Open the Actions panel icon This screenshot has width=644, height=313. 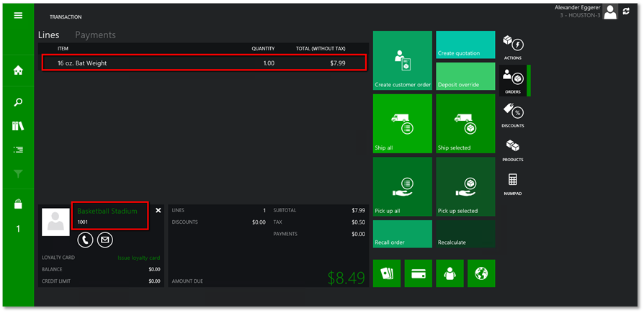[x=512, y=47]
